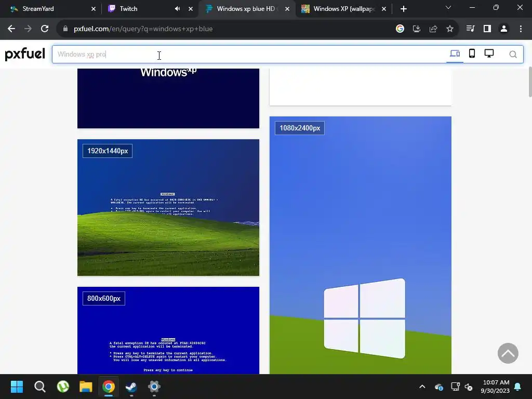This screenshot has width=532, height=399.
Task: Click the network display tray icon
Action: [455, 387]
